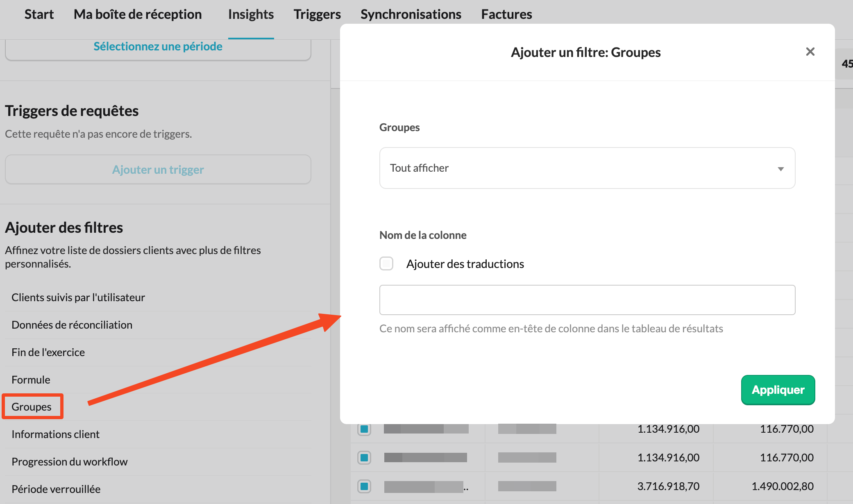853x504 pixels.
Task: Click the column name input field
Action: point(587,300)
